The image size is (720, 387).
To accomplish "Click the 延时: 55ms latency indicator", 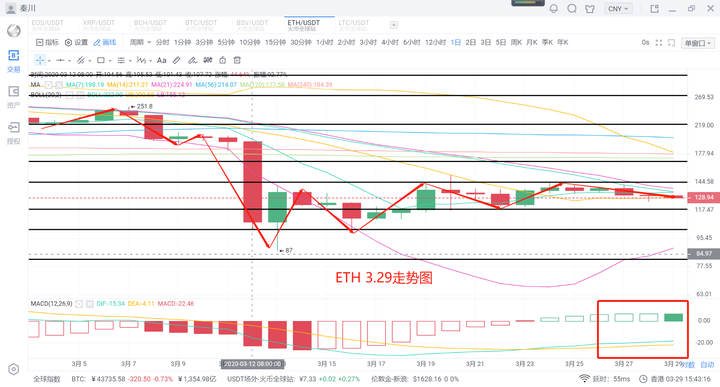I will (605, 379).
